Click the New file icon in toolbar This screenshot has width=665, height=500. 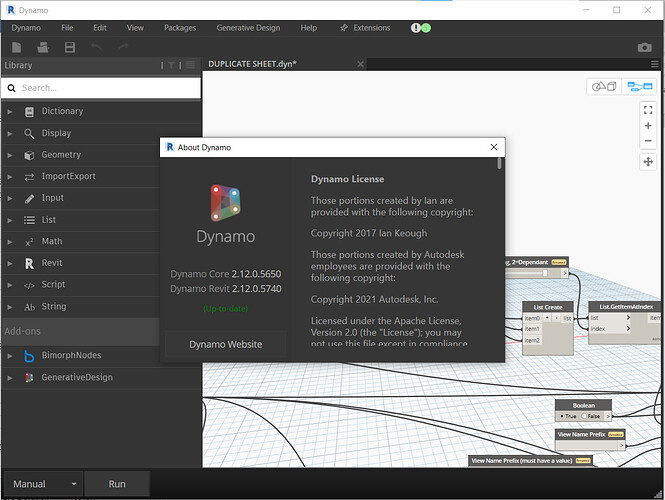17,47
